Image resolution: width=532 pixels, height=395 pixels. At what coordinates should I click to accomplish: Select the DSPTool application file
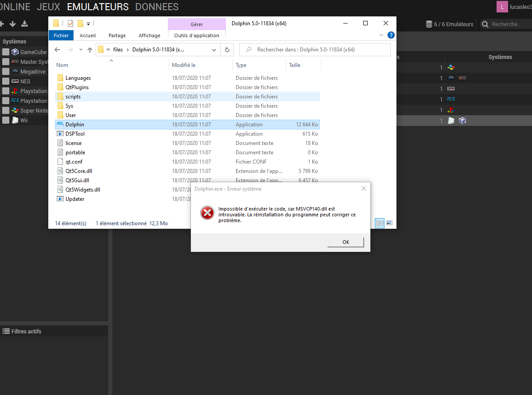click(x=75, y=134)
